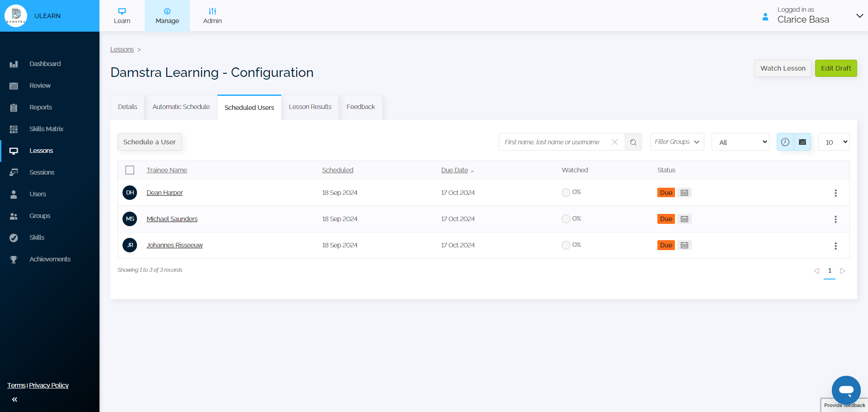Toggle the calendar view button
The image size is (868, 412).
coord(802,142)
